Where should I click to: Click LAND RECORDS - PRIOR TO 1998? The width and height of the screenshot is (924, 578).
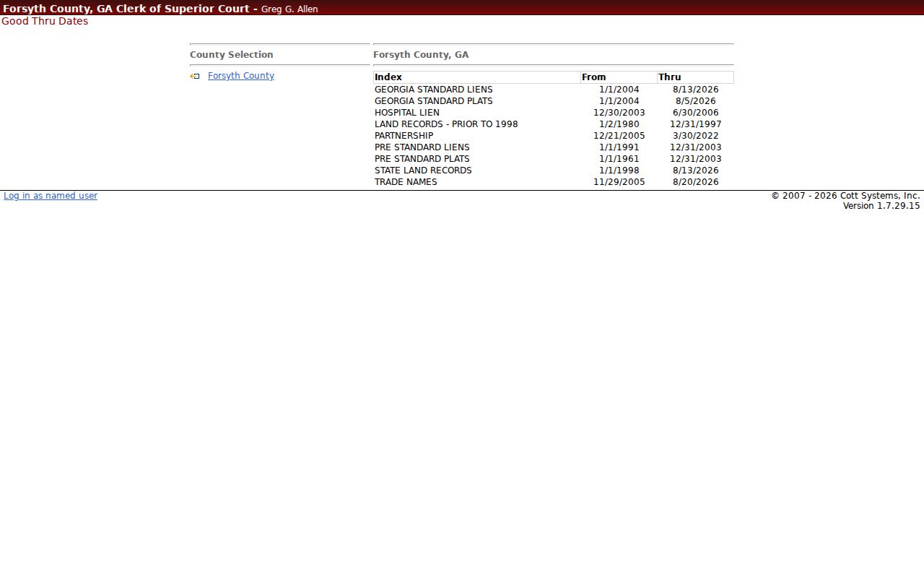pos(446,124)
